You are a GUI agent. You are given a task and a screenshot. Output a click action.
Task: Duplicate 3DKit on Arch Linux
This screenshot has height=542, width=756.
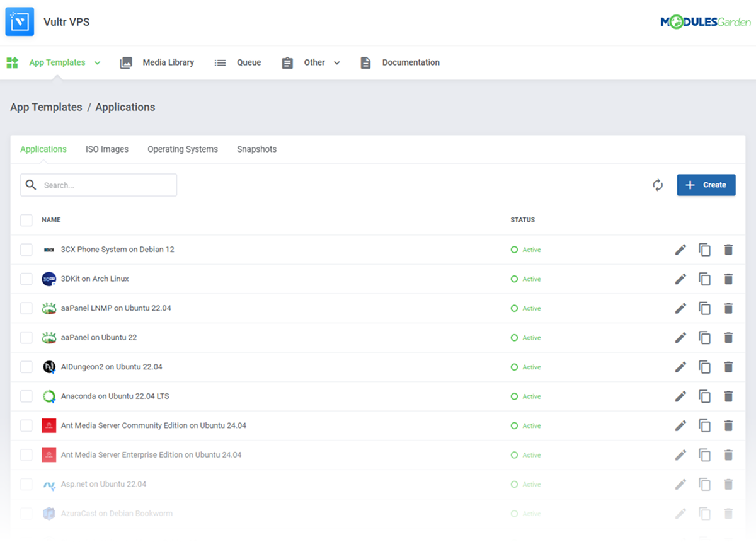[x=704, y=279]
